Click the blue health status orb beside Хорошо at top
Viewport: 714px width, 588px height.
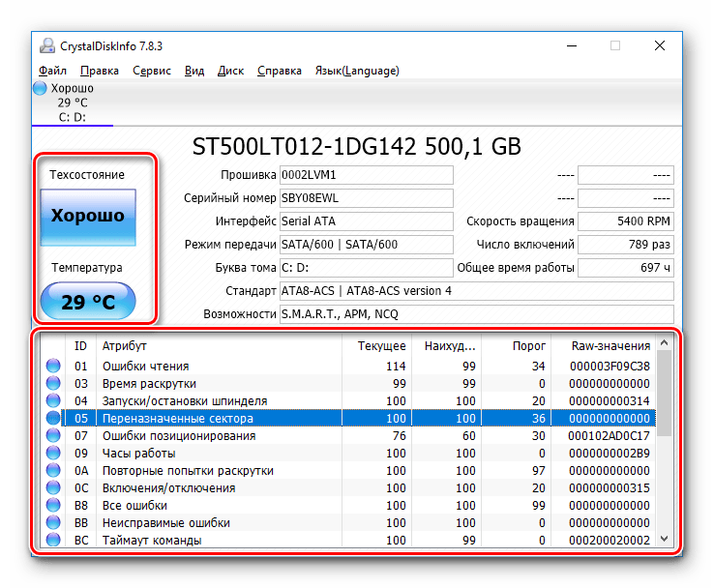pos(40,88)
